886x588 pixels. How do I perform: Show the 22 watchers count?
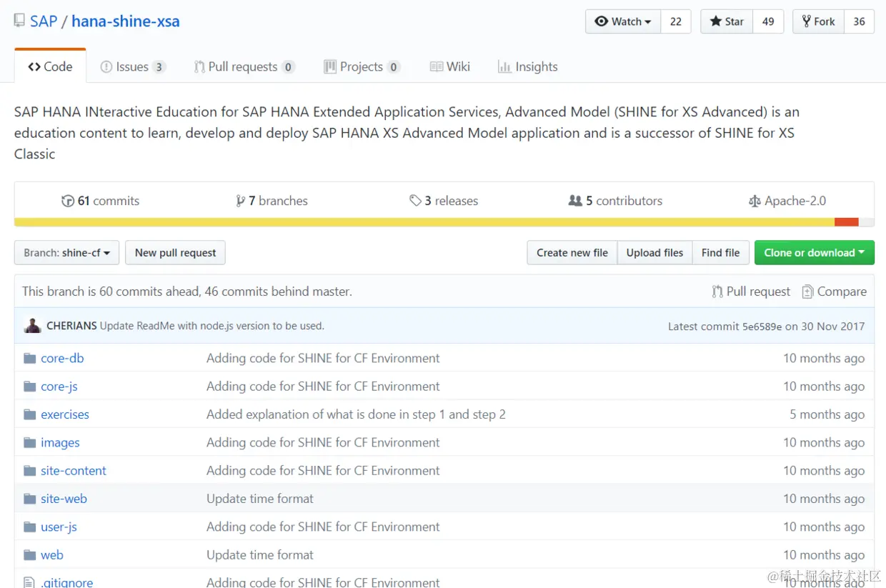point(676,21)
